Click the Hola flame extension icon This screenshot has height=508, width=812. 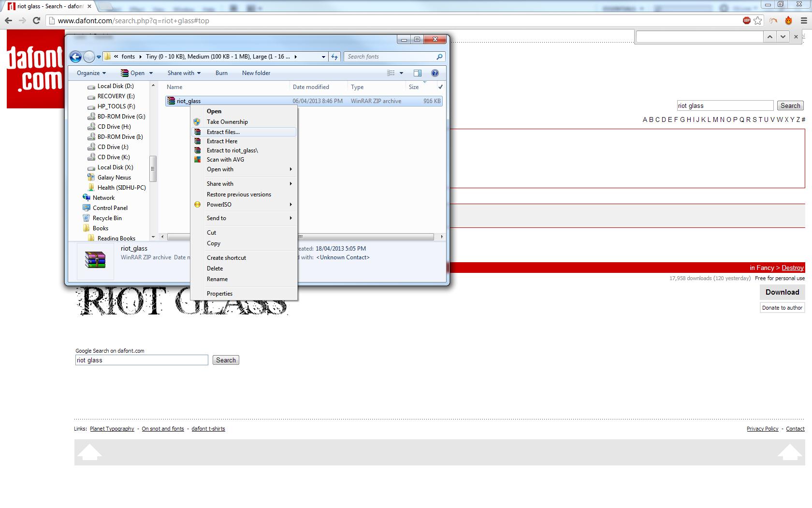tap(788, 20)
